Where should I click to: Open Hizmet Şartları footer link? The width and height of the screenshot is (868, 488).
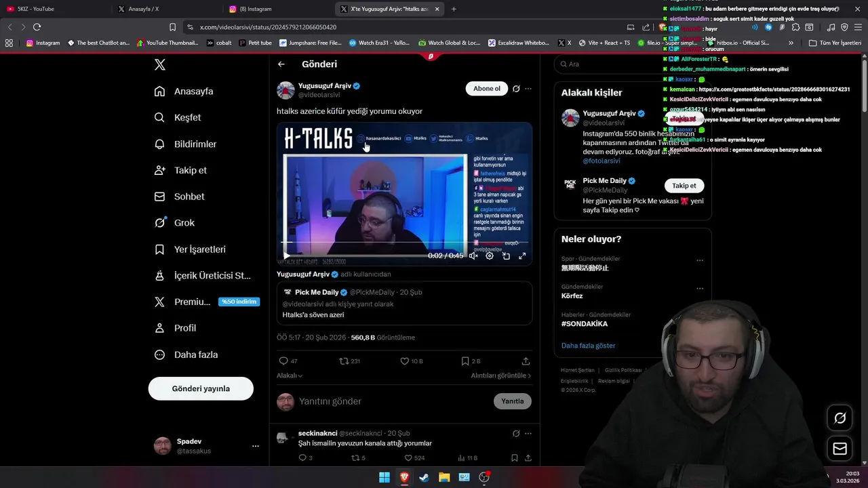[578, 370]
